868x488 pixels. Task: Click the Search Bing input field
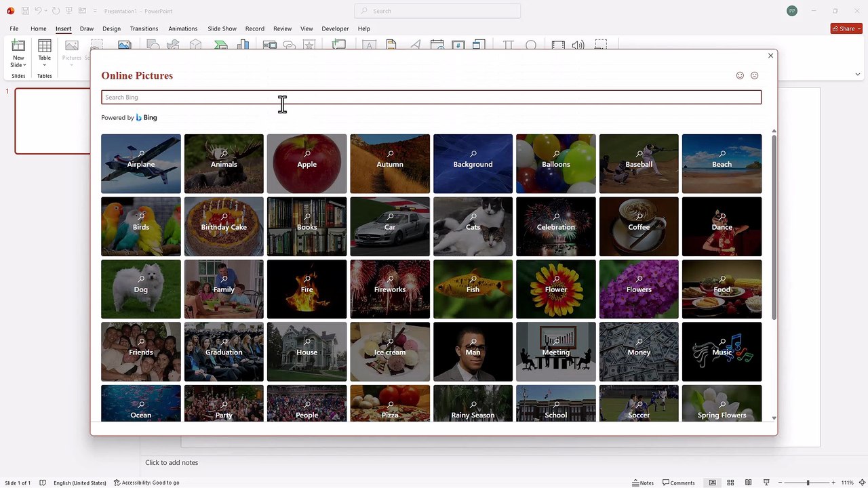coord(431,97)
